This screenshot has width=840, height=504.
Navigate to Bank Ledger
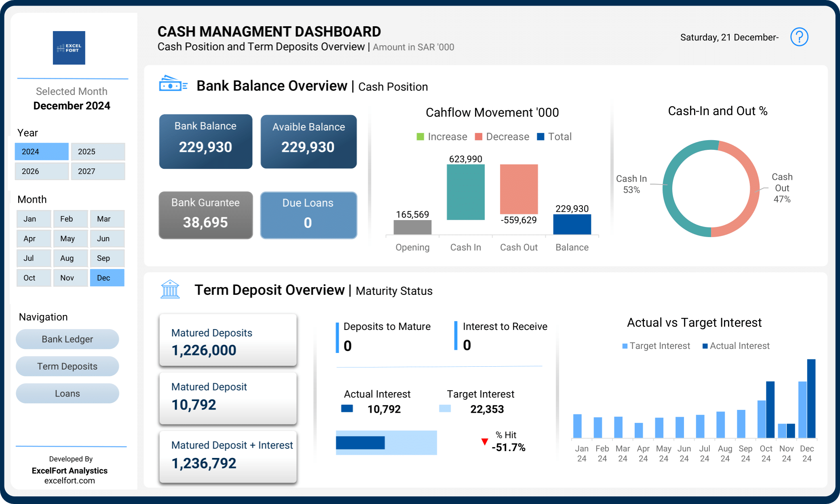coord(67,339)
